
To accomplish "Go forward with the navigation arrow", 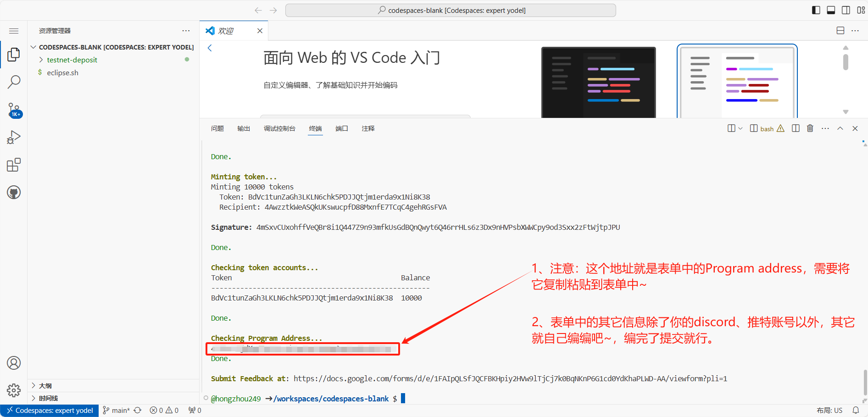I will (x=273, y=10).
